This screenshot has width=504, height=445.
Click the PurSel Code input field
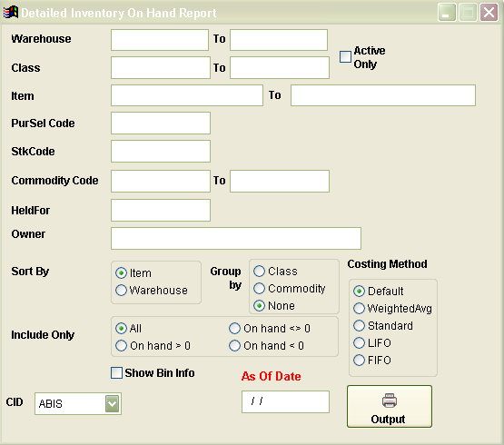pyautogui.click(x=161, y=124)
